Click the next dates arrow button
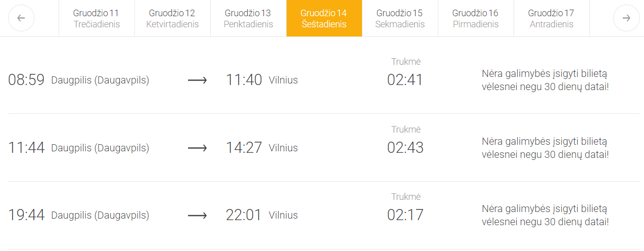 tap(626, 18)
